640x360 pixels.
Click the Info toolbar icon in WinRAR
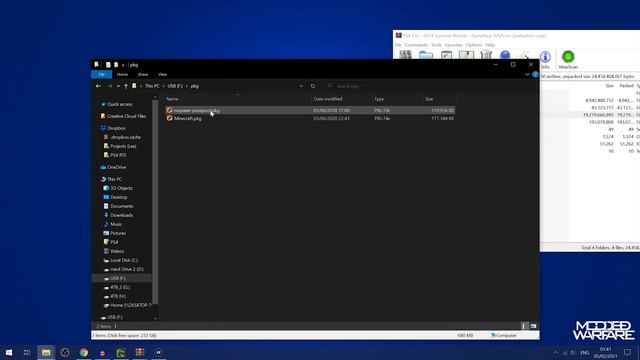pos(545,60)
